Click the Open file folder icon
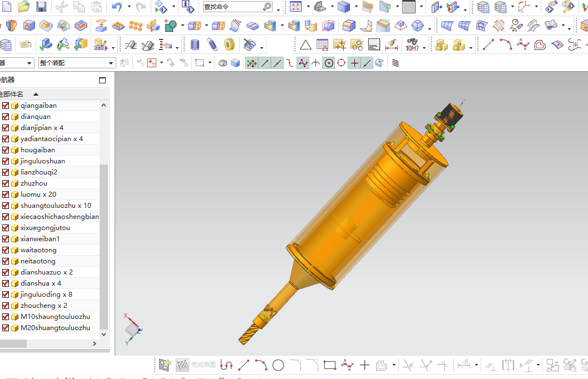 point(23,6)
